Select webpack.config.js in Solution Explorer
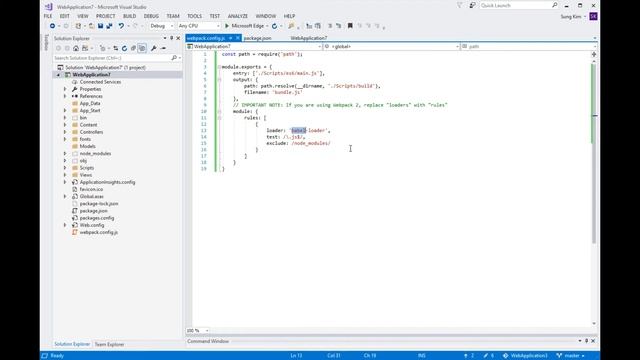This screenshot has width=640, height=360. 99,232
